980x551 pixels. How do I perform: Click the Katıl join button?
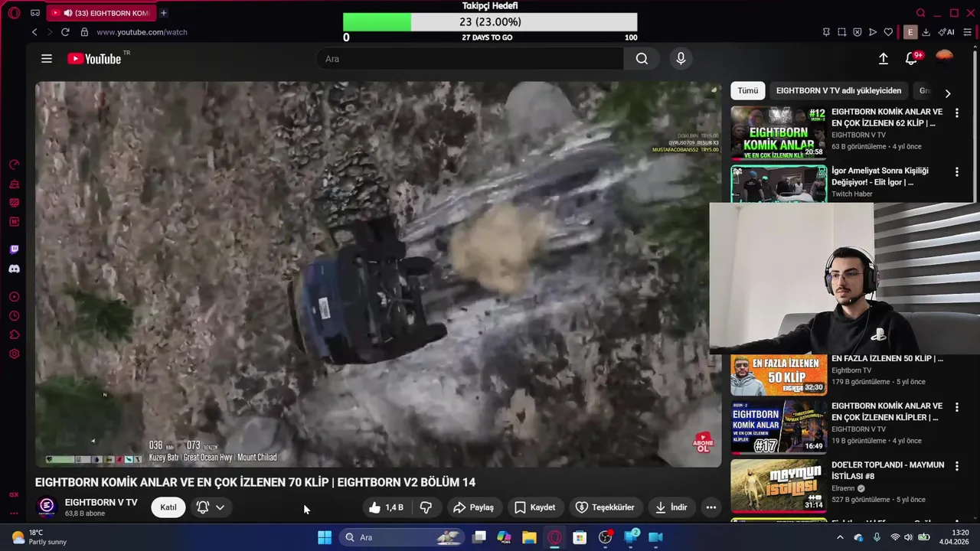pyautogui.click(x=168, y=507)
